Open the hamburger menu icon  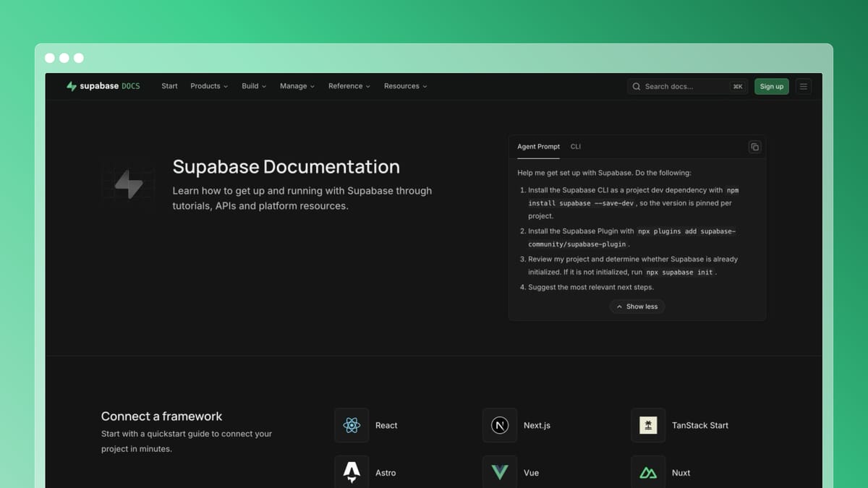coord(803,86)
